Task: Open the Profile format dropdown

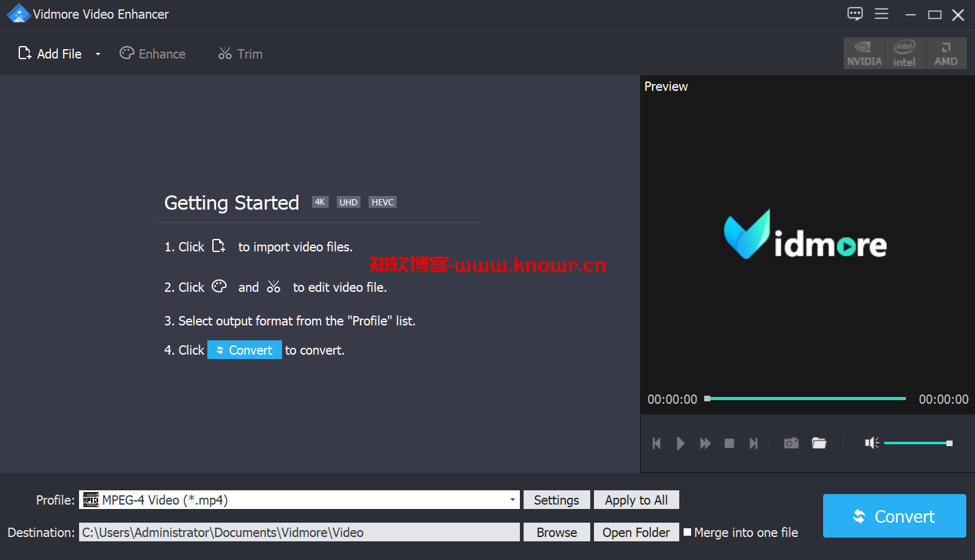Action: pyautogui.click(x=299, y=500)
